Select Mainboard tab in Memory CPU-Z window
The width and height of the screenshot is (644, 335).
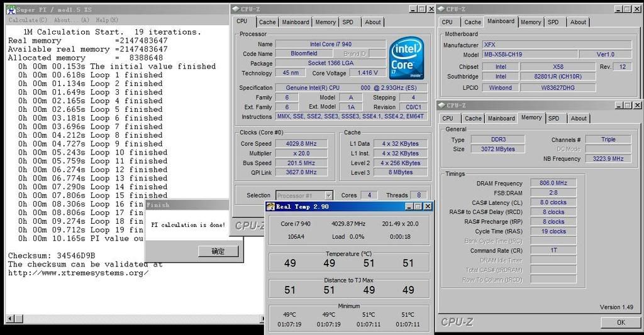point(501,118)
